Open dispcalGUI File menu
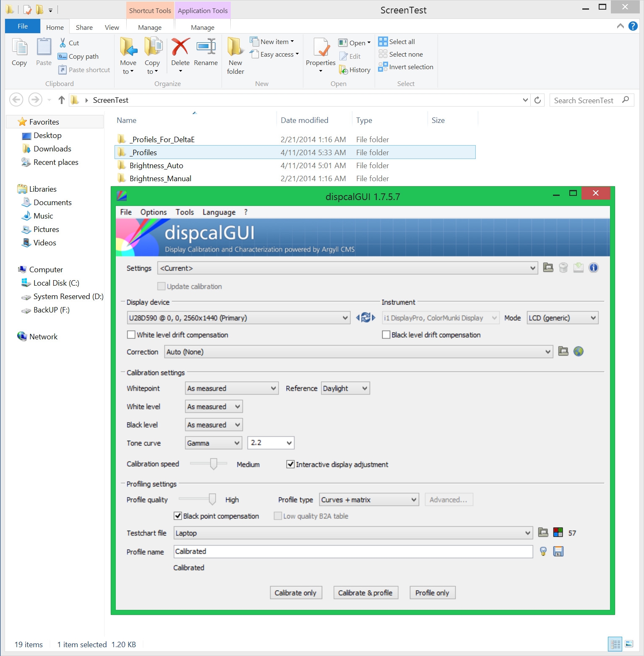This screenshot has height=656, width=644. (126, 212)
